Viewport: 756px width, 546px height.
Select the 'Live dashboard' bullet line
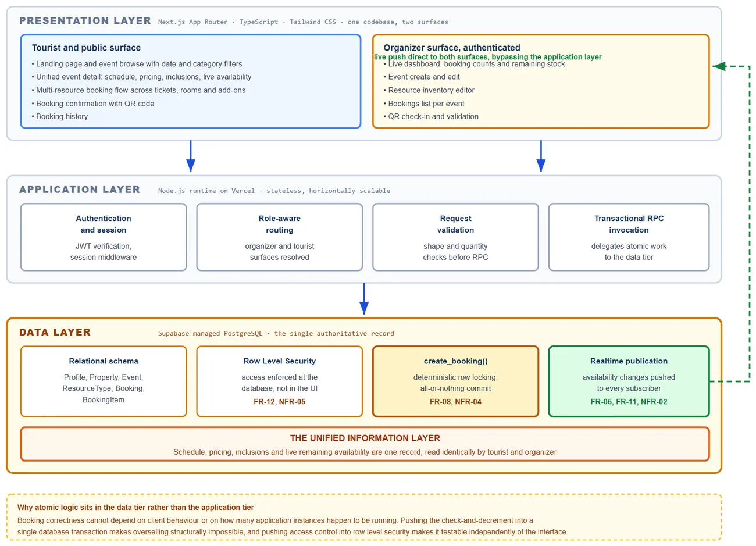click(474, 64)
